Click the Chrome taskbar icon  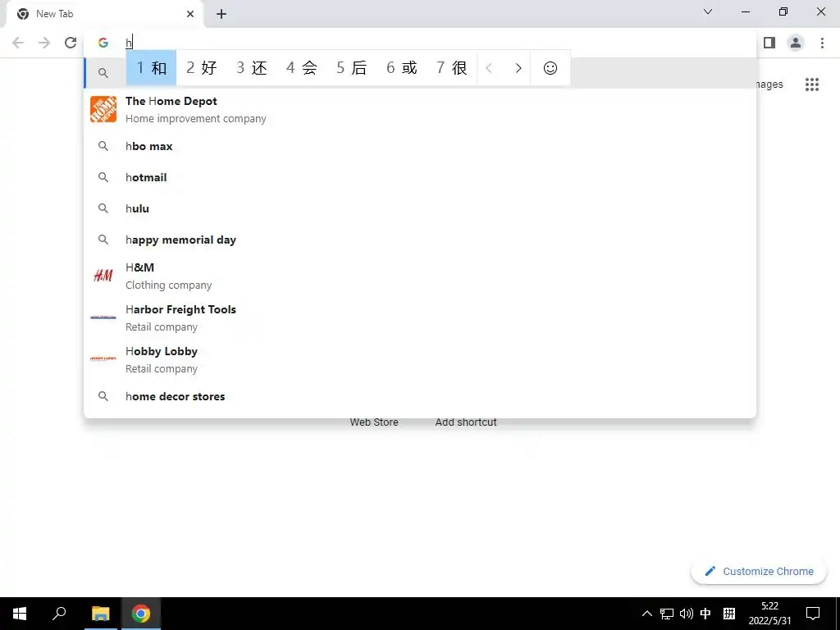[141, 614]
